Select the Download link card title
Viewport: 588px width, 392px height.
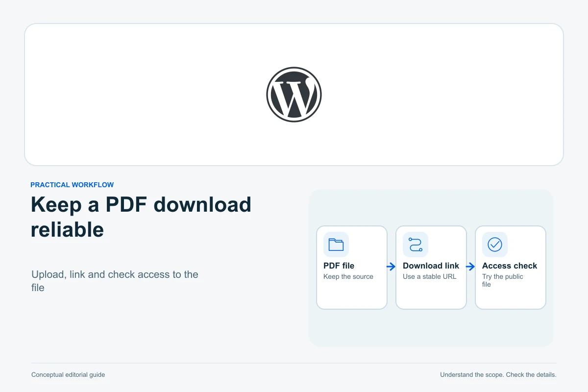tap(431, 266)
